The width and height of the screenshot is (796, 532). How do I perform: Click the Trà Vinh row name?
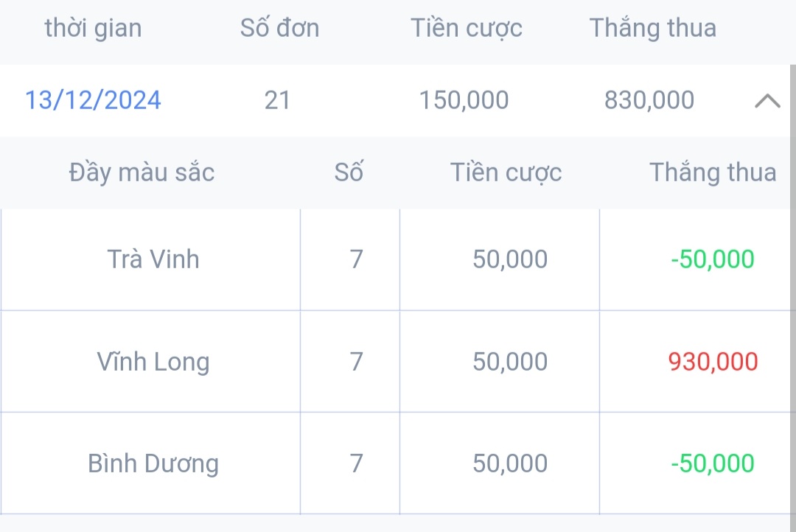(153, 259)
